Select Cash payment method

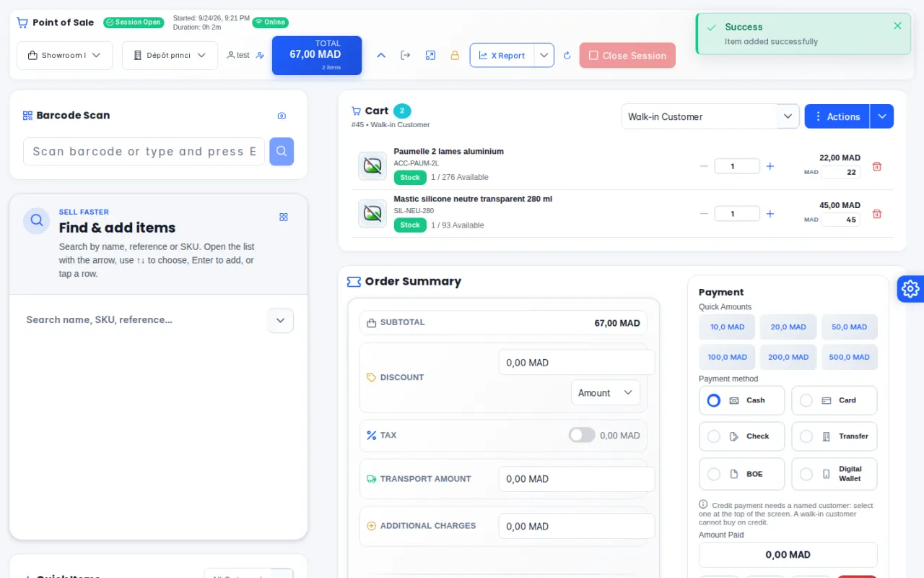(741, 400)
